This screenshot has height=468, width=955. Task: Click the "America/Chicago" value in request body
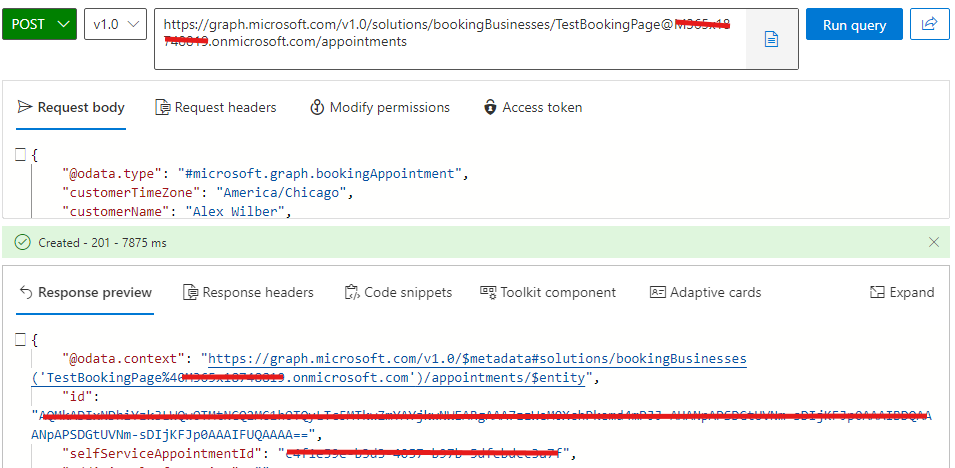(283, 193)
